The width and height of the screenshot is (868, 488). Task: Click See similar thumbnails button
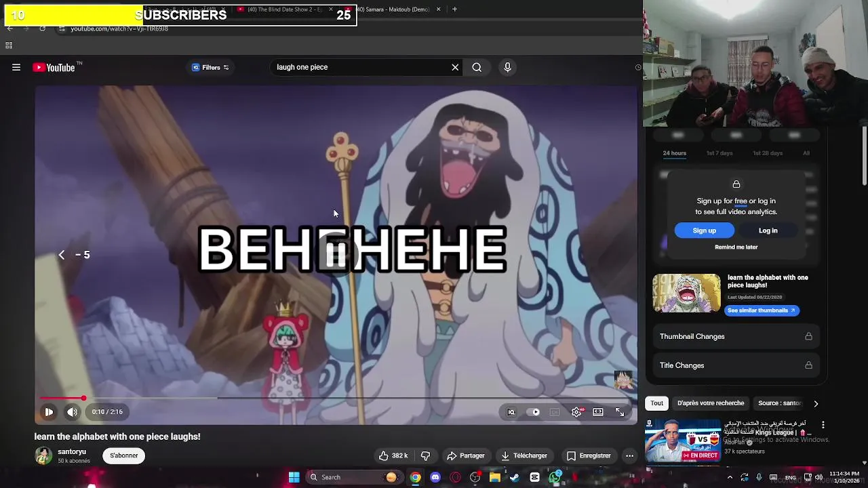(762, 310)
